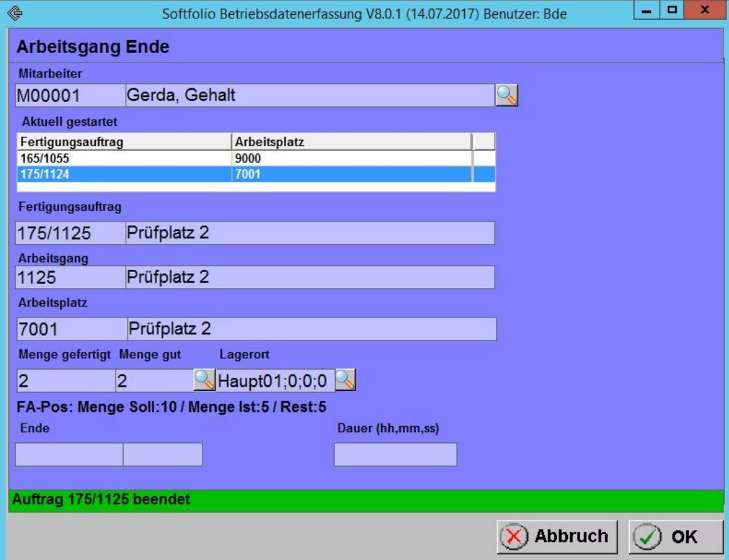Focus the Fertigungsauftrag field 175/1125
729x560 pixels.
click(x=69, y=233)
